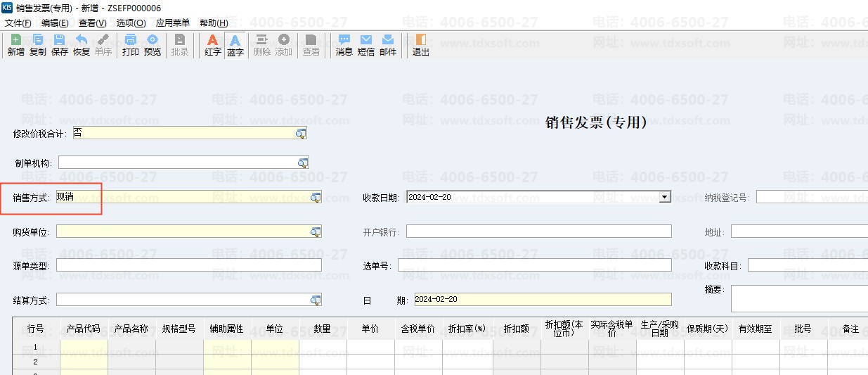Screen dimensions: 868x375
Task: Click the 开户银行 input field
Action: tap(538, 231)
